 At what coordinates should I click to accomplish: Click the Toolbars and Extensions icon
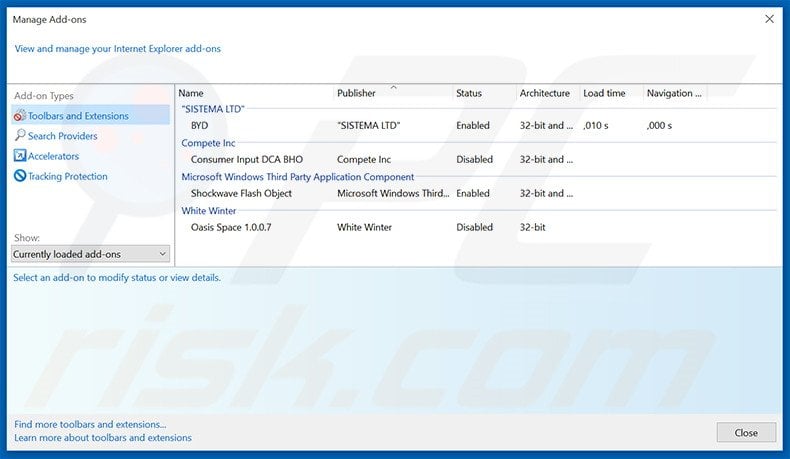tap(20, 115)
